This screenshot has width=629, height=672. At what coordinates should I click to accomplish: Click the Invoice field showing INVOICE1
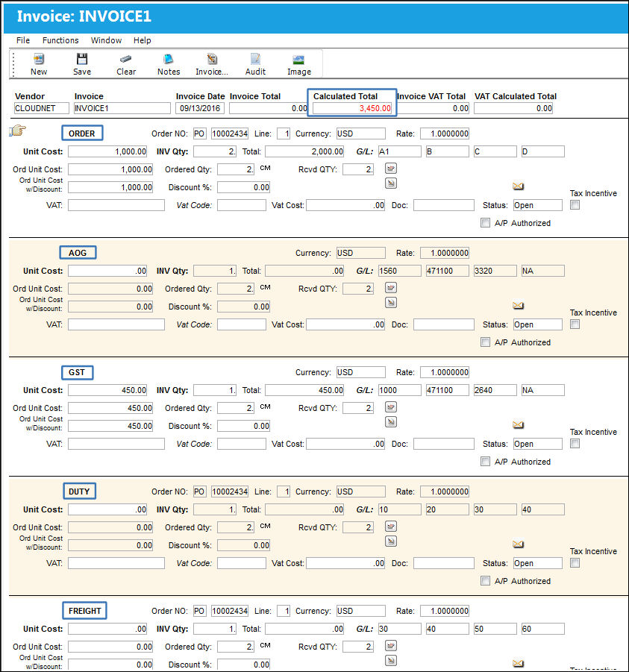click(x=122, y=108)
